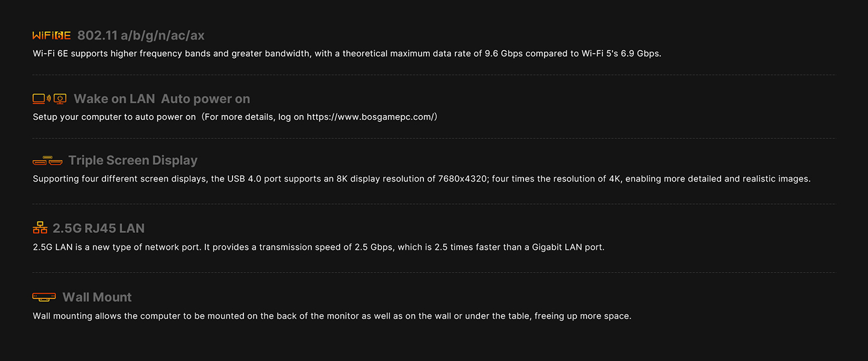Click the 2.5 Gbps transmission speed description
This screenshot has height=361, width=868.
coord(318,247)
